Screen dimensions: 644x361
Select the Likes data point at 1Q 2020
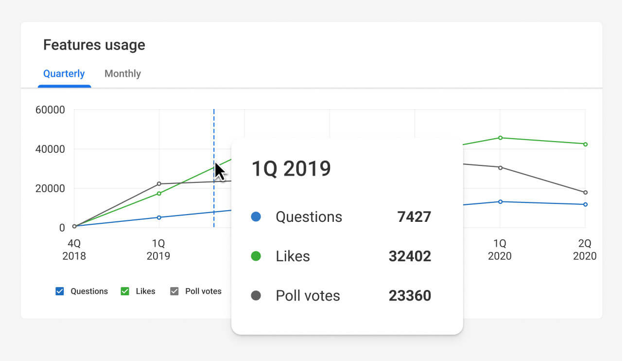point(500,138)
